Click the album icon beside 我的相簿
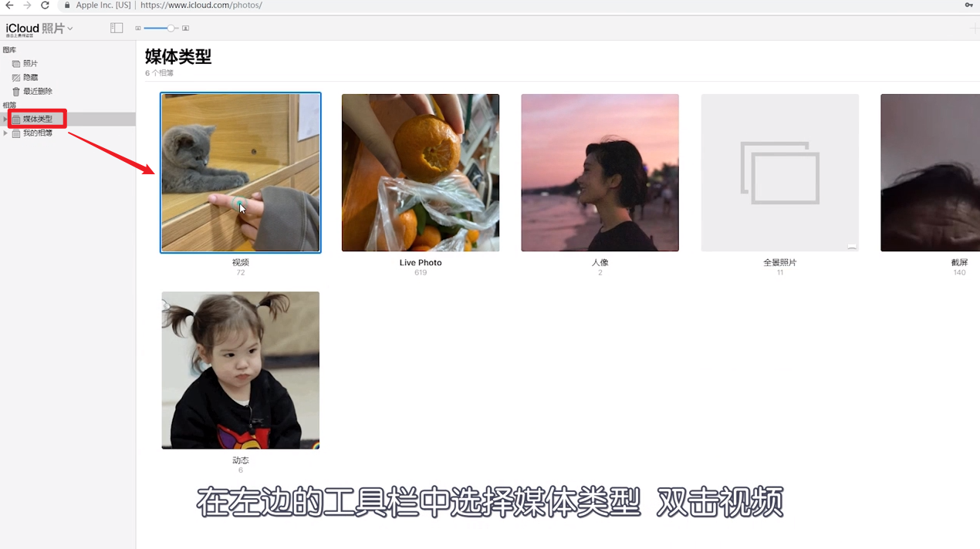 click(16, 133)
